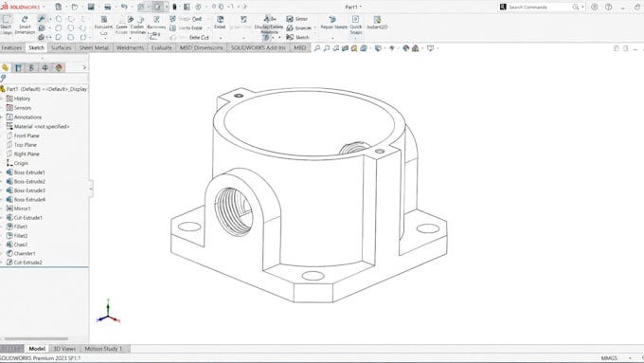Select the Model bottom tab
This screenshot has width=644, height=363.
click(37, 349)
